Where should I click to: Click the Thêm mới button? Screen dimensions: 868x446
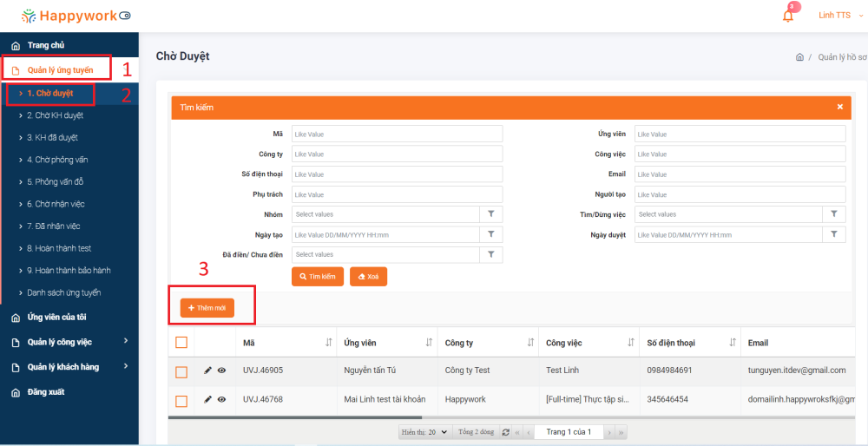(207, 308)
